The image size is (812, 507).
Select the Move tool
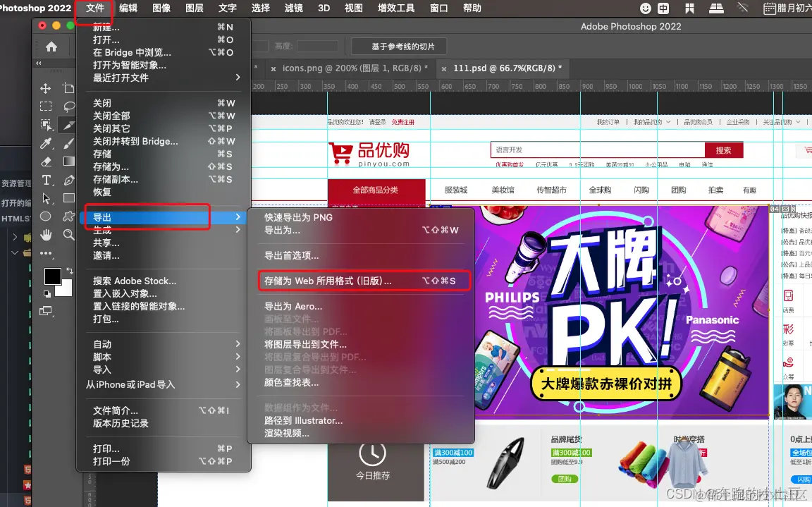coord(46,88)
